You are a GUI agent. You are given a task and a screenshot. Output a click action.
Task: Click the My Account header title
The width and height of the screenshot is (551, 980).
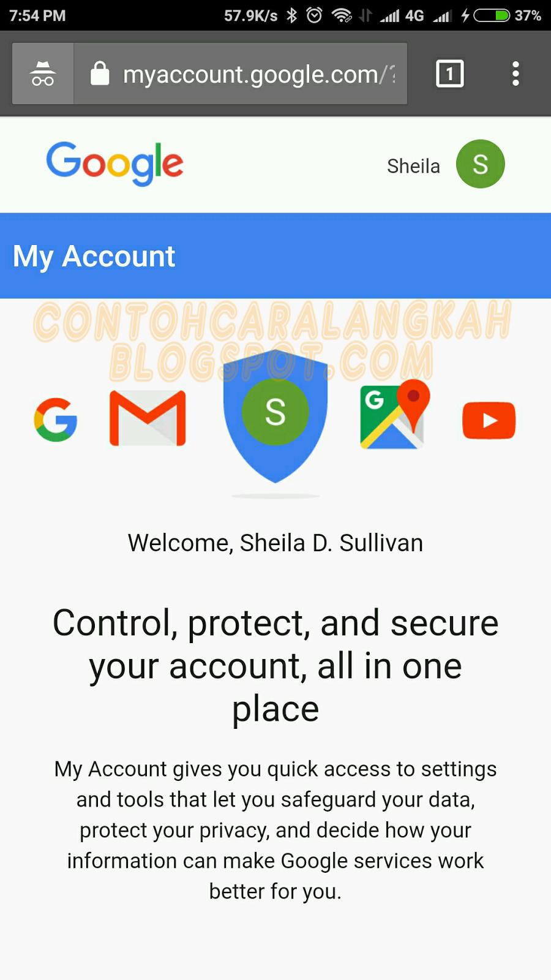pyautogui.click(x=94, y=256)
